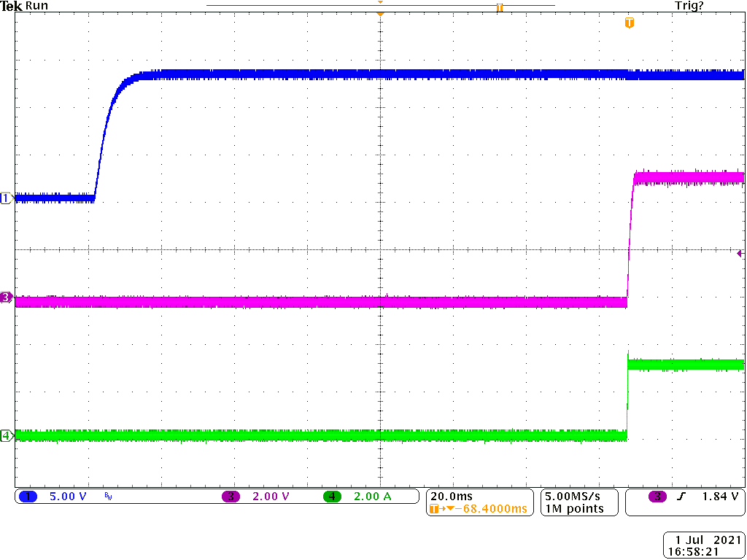Select the channel 4 ground marker
Image resolution: width=747 pixels, height=560 pixels.
(x=5, y=435)
